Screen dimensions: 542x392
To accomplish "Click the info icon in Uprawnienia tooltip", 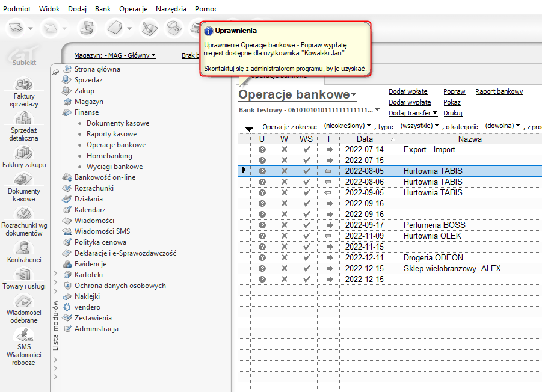I will pyautogui.click(x=208, y=31).
